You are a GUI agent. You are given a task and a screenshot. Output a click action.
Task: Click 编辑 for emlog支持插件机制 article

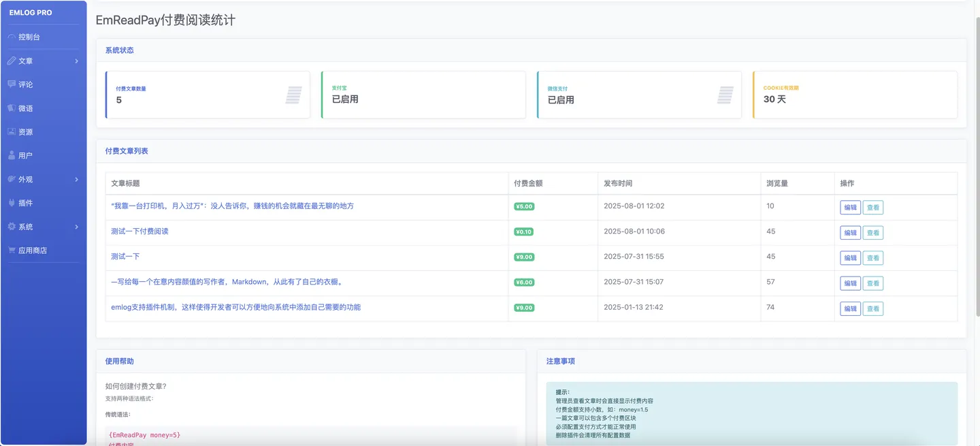tap(850, 308)
